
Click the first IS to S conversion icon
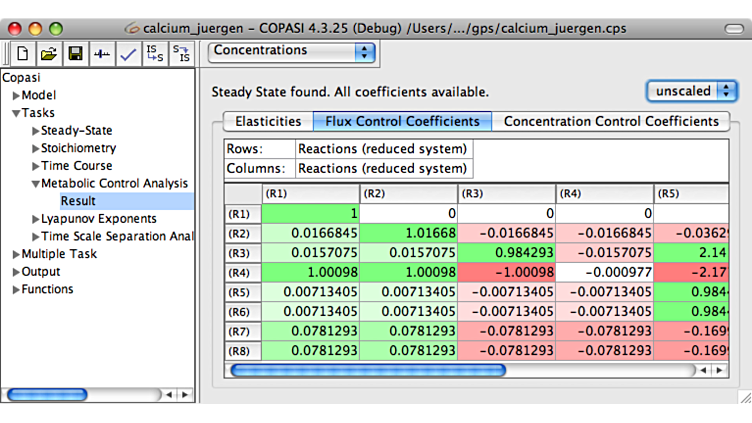[155, 54]
